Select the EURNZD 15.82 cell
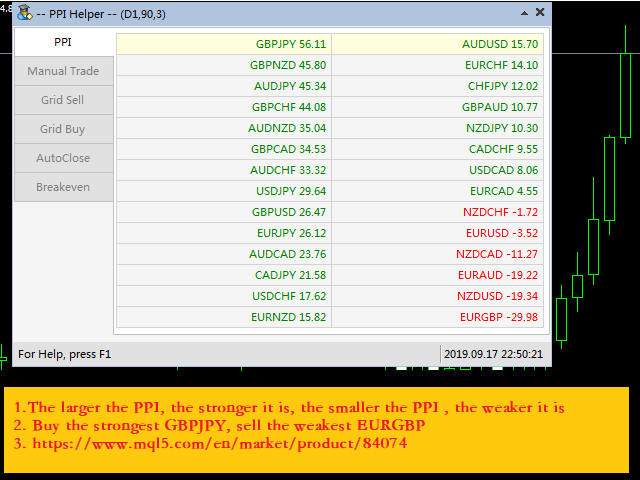This screenshot has height=480, width=640. (224, 318)
